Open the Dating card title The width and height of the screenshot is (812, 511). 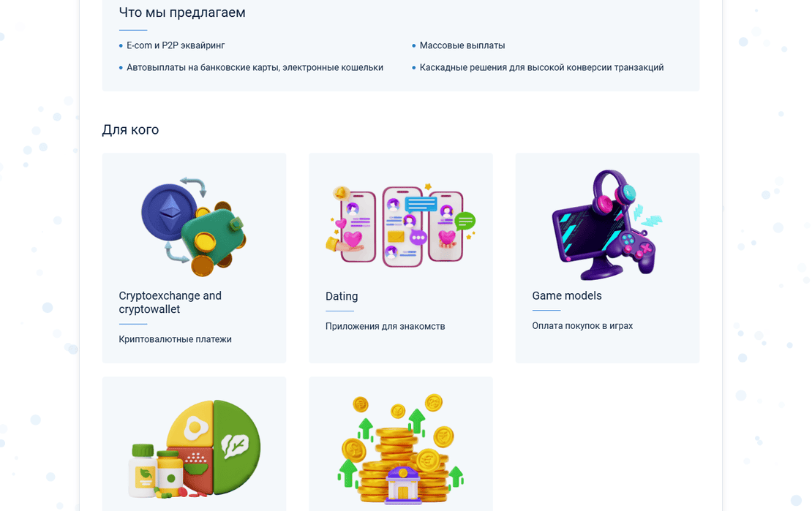[342, 296]
